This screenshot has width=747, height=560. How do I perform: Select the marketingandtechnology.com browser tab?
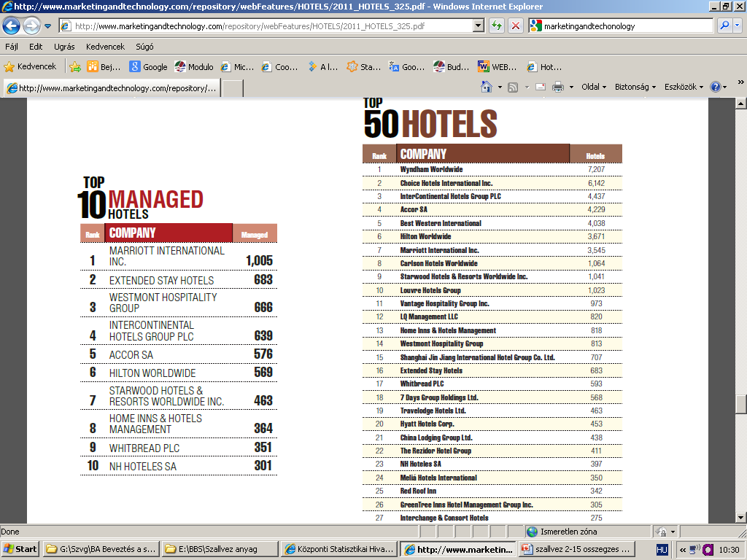pyautogui.click(x=112, y=88)
